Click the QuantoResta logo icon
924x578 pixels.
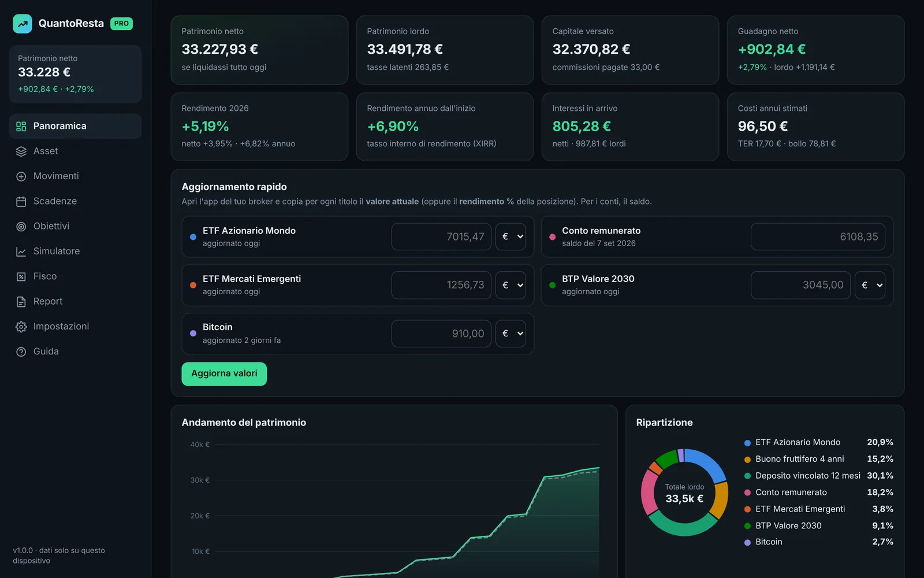(x=23, y=24)
